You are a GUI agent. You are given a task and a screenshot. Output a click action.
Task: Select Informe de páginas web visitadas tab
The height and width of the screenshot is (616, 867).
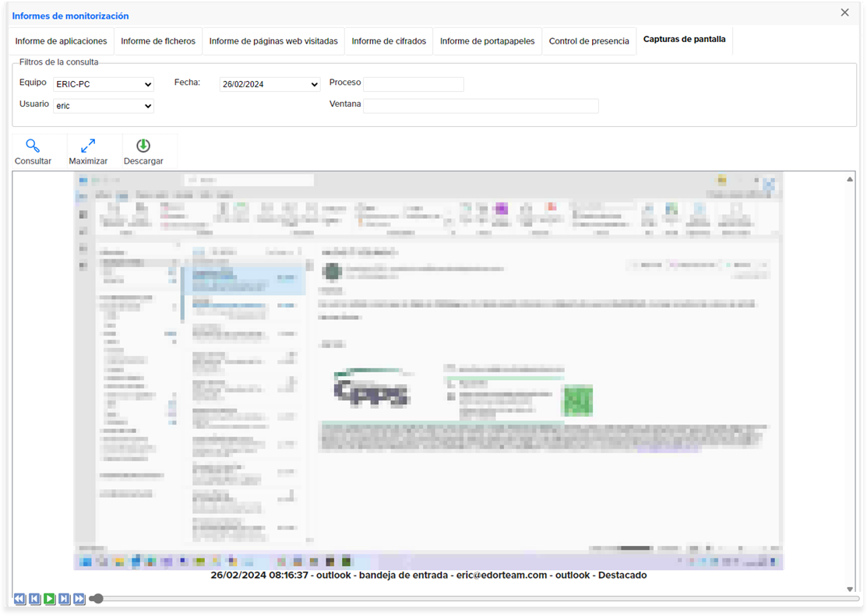(x=273, y=41)
